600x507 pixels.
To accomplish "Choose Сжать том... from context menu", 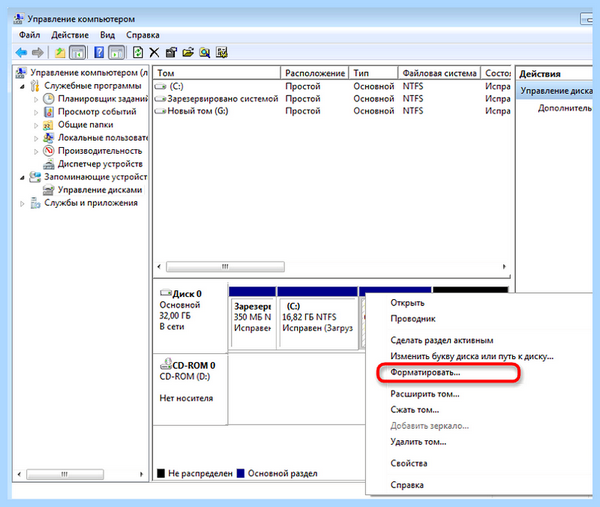I will pos(415,410).
